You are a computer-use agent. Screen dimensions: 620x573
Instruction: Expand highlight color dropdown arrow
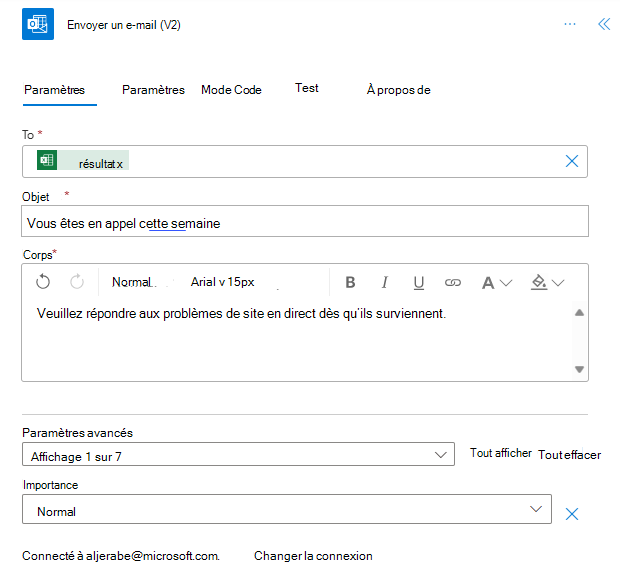pyautogui.click(x=558, y=283)
